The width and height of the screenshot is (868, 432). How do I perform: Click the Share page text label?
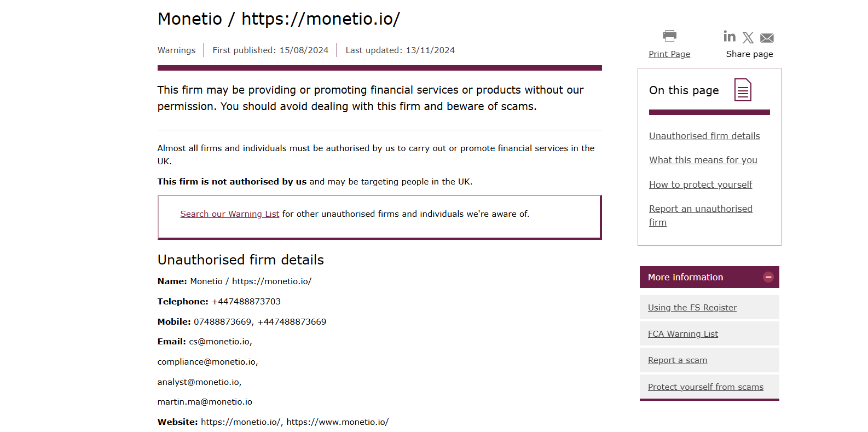(749, 54)
